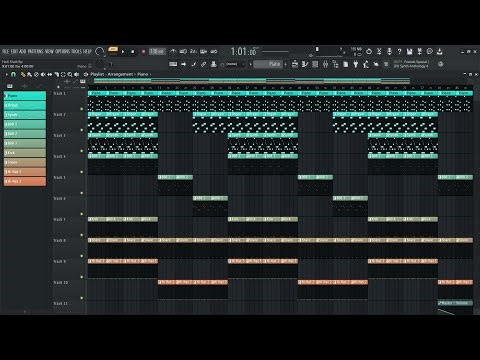The image size is (480, 360).
Task: Click the playback speaker tool in playlist
Action: pyautogui.click(x=77, y=74)
